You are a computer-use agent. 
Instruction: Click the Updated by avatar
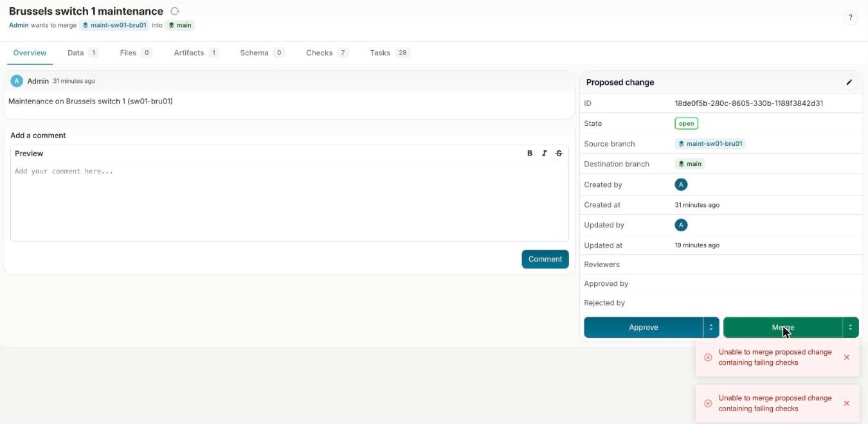coord(681,225)
